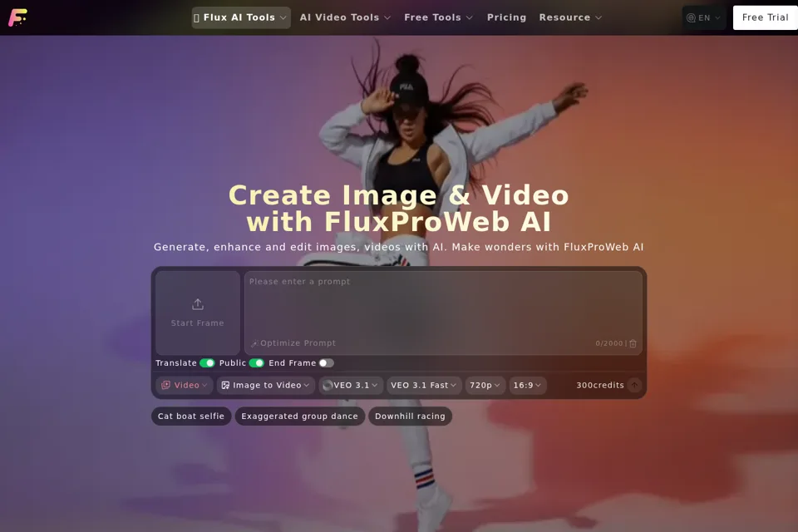Click the magic wand Optimize Prompt icon
This screenshot has width=798, height=532.
pyautogui.click(x=254, y=343)
